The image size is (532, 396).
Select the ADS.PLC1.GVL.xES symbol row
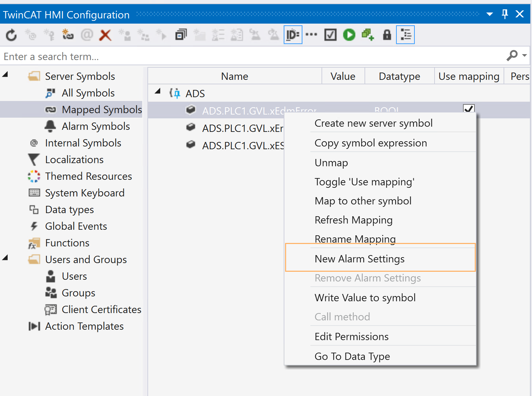click(243, 145)
